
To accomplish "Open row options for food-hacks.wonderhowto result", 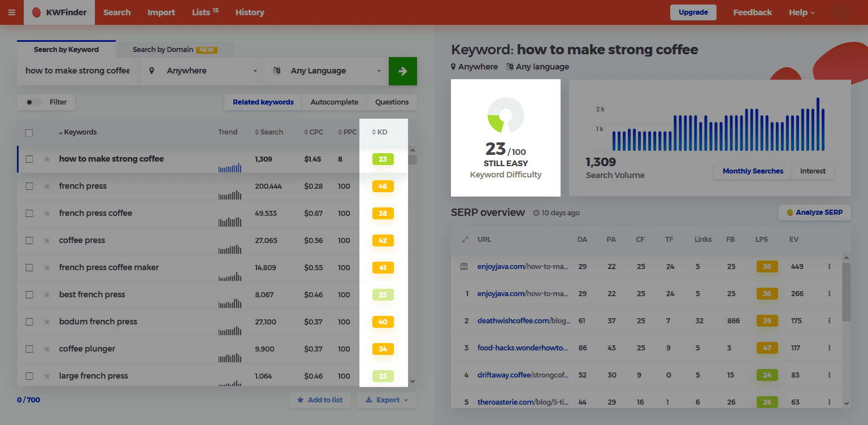I will tap(830, 348).
